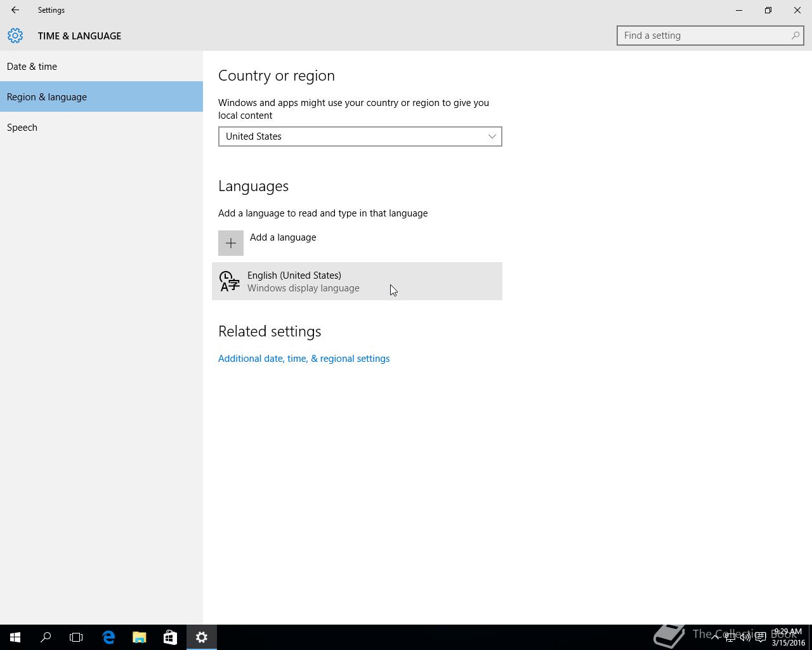812x650 pixels.
Task: Focus the Find a setting search box
Action: coord(710,36)
